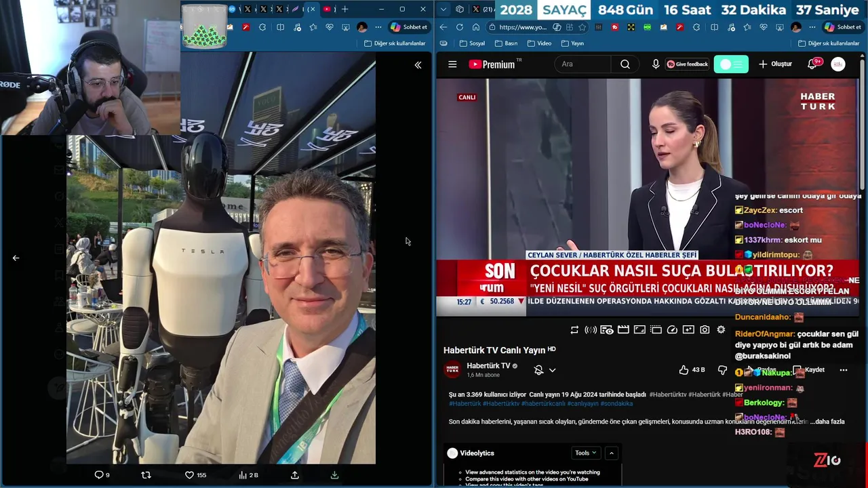Open the three-dot more actions menu
The height and width of the screenshot is (488, 868).
[x=844, y=370]
